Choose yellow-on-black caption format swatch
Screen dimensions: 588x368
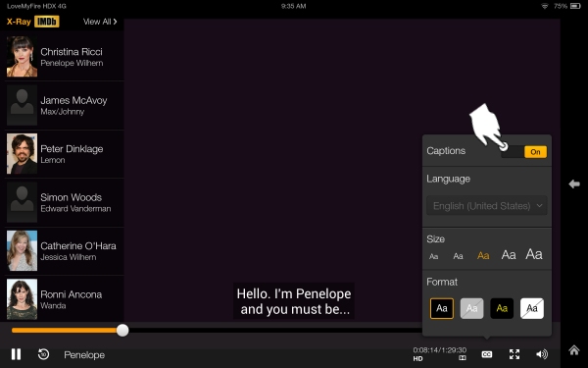click(502, 308)
